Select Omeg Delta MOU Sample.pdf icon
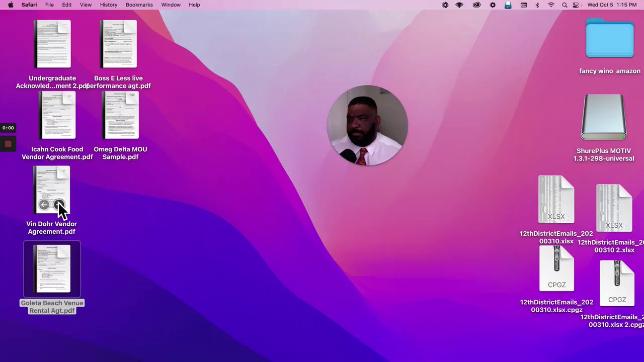The image size is (644, 362). click(x=120, y=116)
